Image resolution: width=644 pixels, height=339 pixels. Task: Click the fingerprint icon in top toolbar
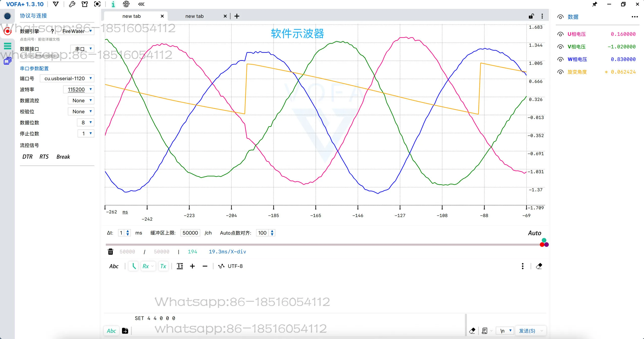126,4
